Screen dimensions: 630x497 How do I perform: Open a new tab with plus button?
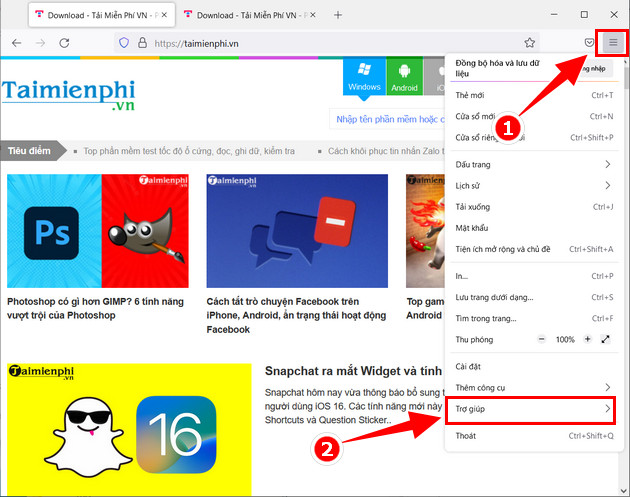click(x=338, y=15)
